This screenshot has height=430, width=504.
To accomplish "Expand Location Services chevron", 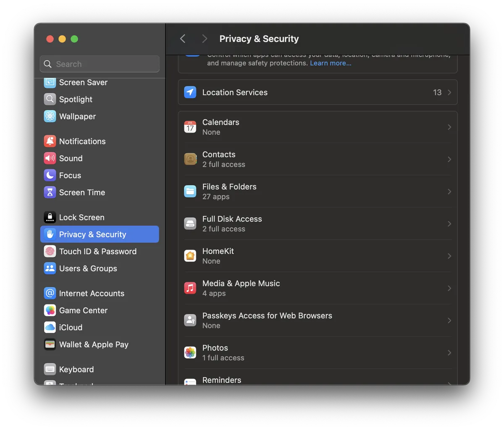I will (x=449, y=92).
